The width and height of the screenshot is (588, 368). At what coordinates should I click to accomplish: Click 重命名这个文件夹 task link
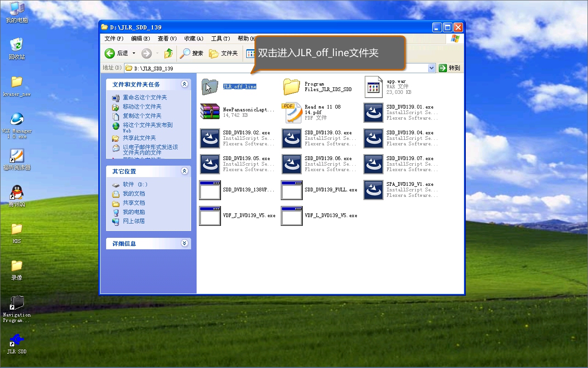click(x=145, y=98)
